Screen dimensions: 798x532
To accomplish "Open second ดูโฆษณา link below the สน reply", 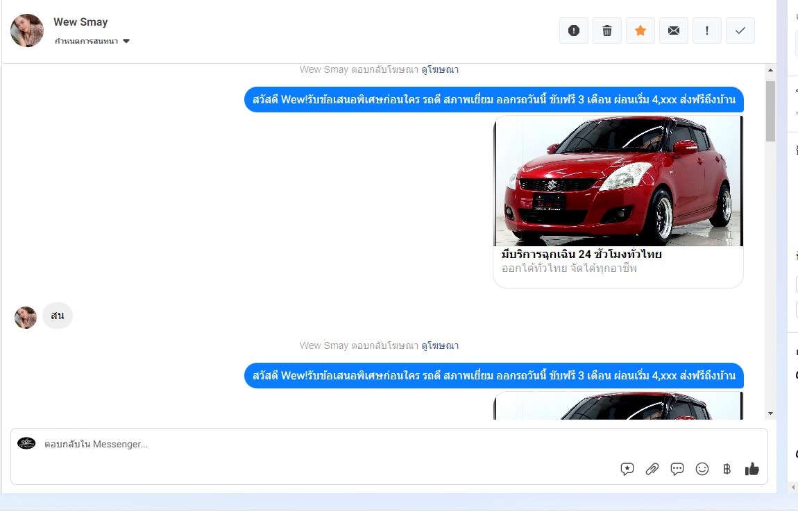I will [440, 346].
